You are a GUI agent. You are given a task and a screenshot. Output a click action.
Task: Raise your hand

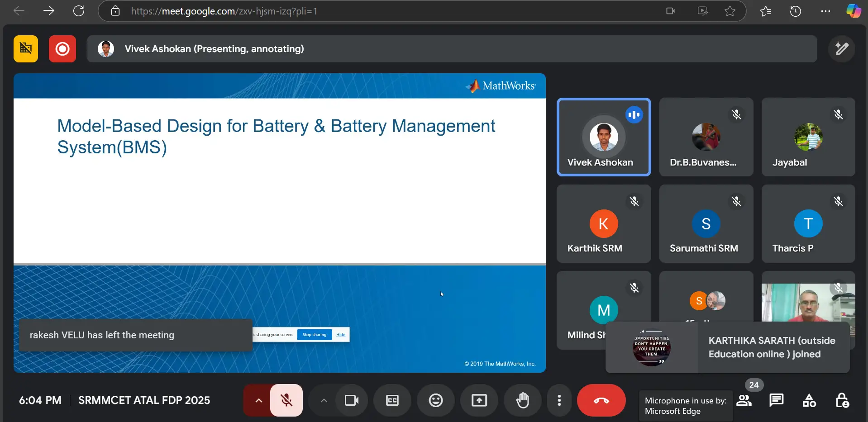[522, 400]
